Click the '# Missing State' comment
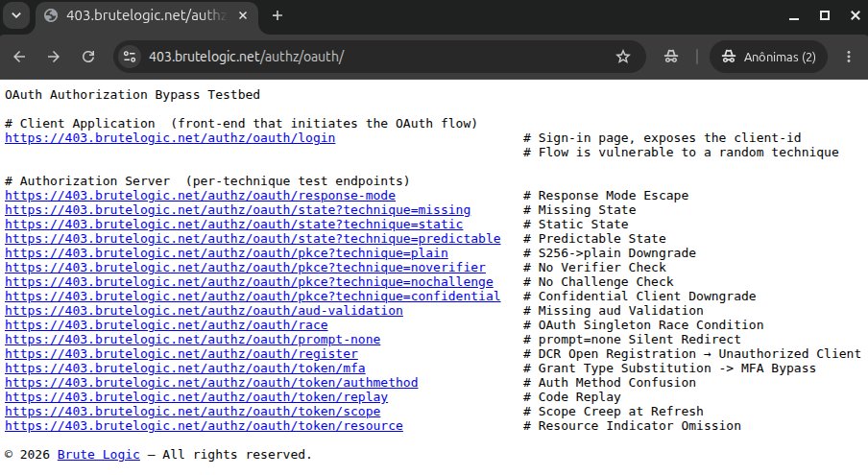 (x=580, y=209)
